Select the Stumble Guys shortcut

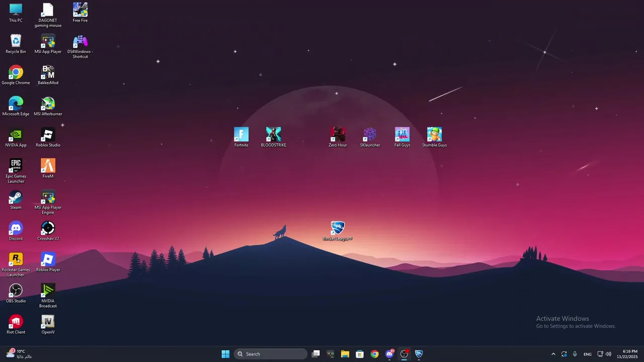[434, 138]
